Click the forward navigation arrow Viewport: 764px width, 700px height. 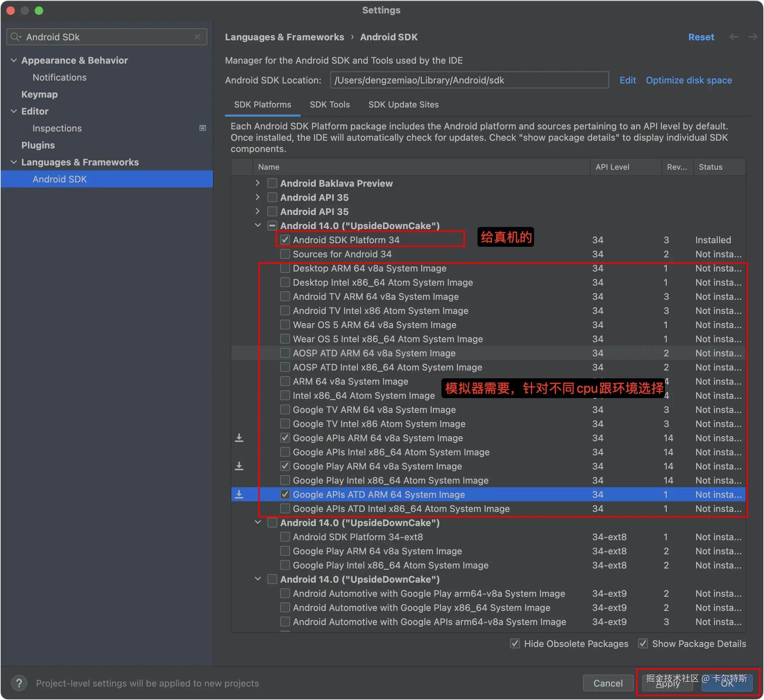pos(753,37)
